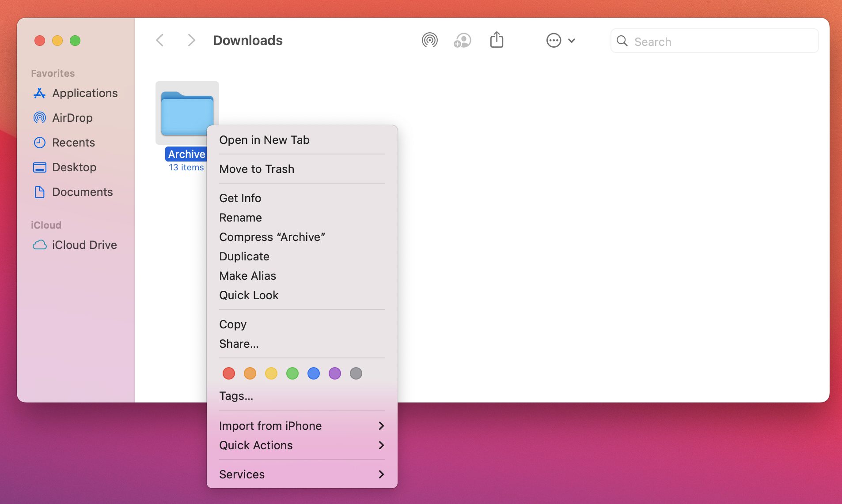Click the Archive folder name label
Screen dimensions: 842x504
pos(186,154)
